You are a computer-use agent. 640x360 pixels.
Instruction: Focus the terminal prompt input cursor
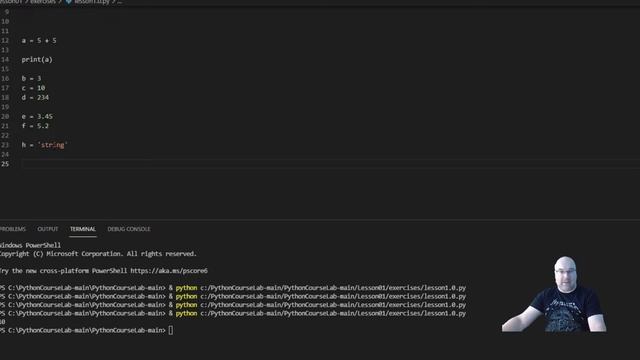point(171,330)
